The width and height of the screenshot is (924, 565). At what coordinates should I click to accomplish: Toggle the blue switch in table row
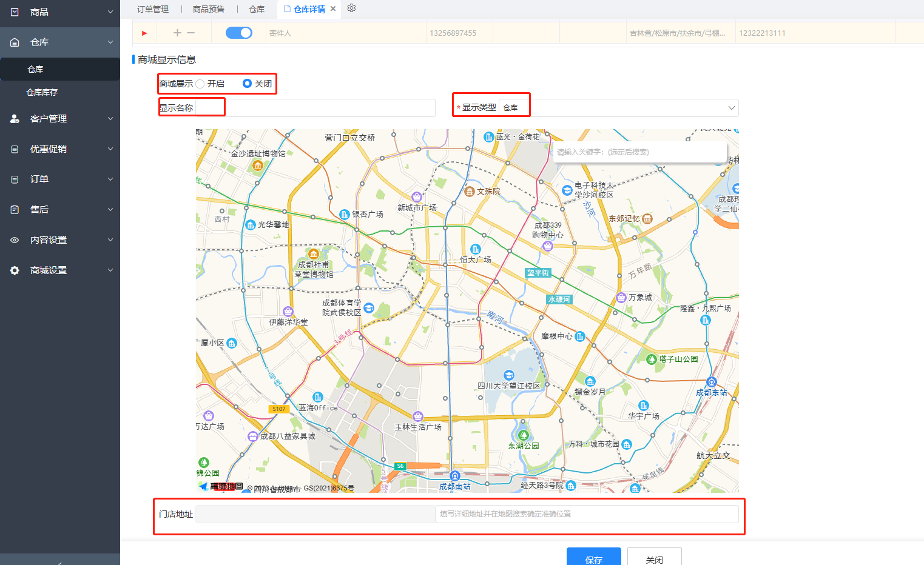pos(238,33)
